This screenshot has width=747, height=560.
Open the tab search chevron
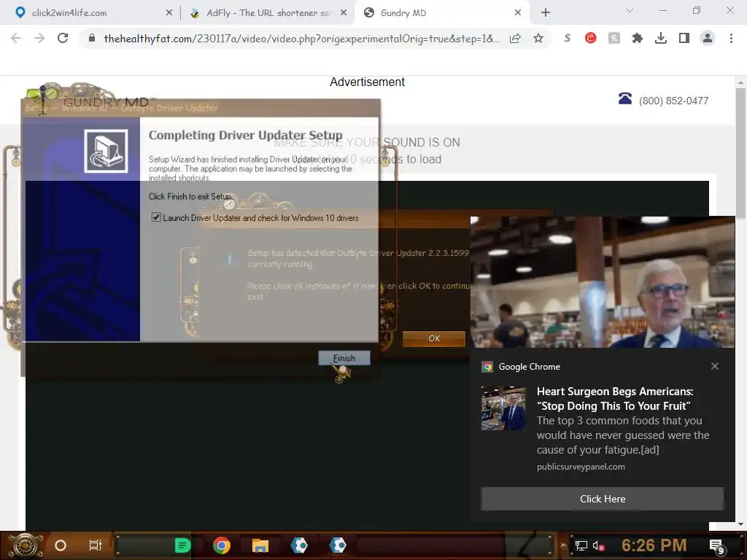(x=630, y=10)
